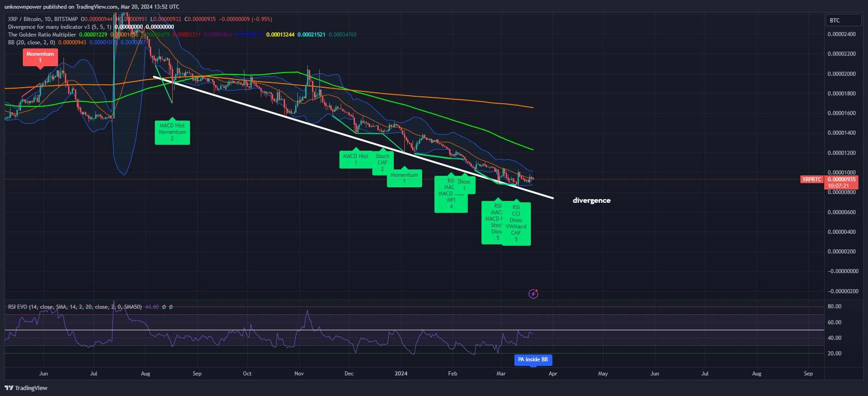
Task: Click the unknownpower published header text
Action: point(92,7)
